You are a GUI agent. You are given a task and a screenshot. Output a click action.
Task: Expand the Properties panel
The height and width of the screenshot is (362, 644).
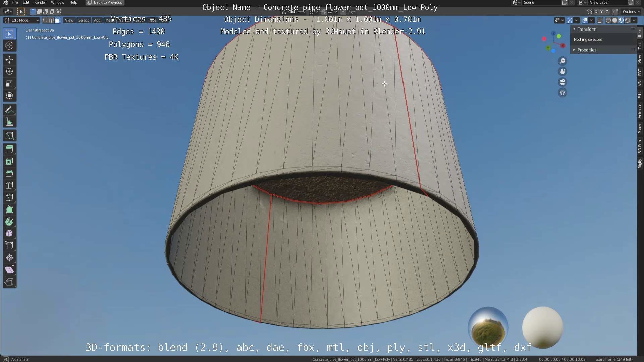pyautogui.click(x=574, y=50)
